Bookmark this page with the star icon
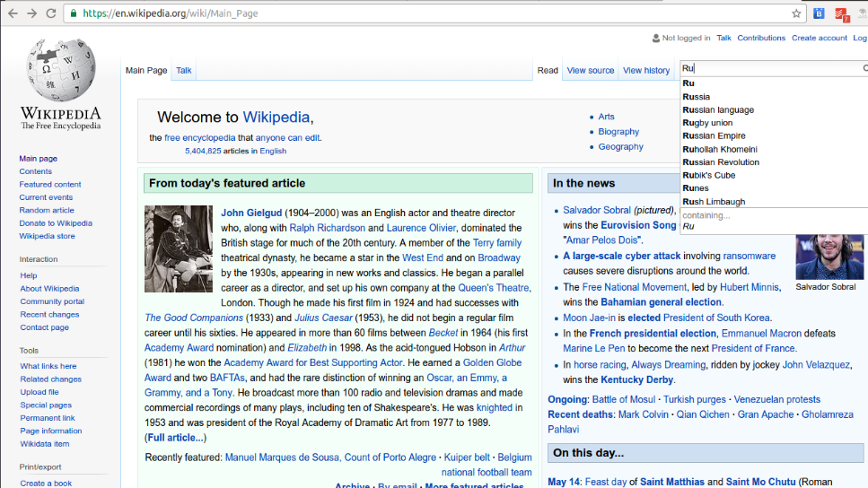The width and height of the screenshot is (868, 488). click(x=796, y=13)
